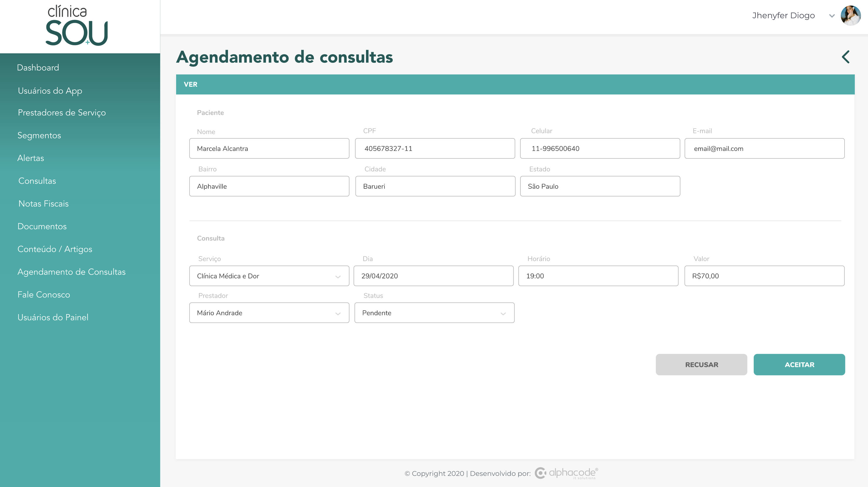Screen dimensions: 868x487
Task: Expand the Jhenyfer Diogo user menu chevron
Action: click(x=832, y=16)
